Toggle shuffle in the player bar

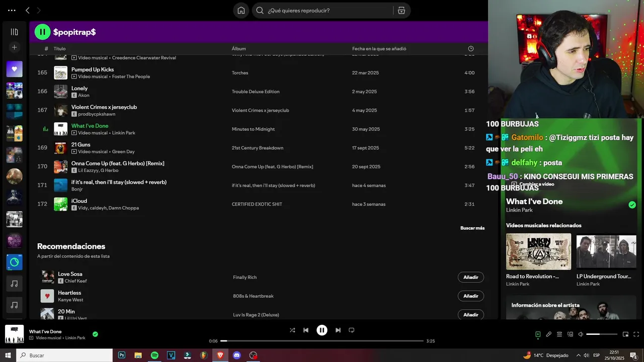292,330
